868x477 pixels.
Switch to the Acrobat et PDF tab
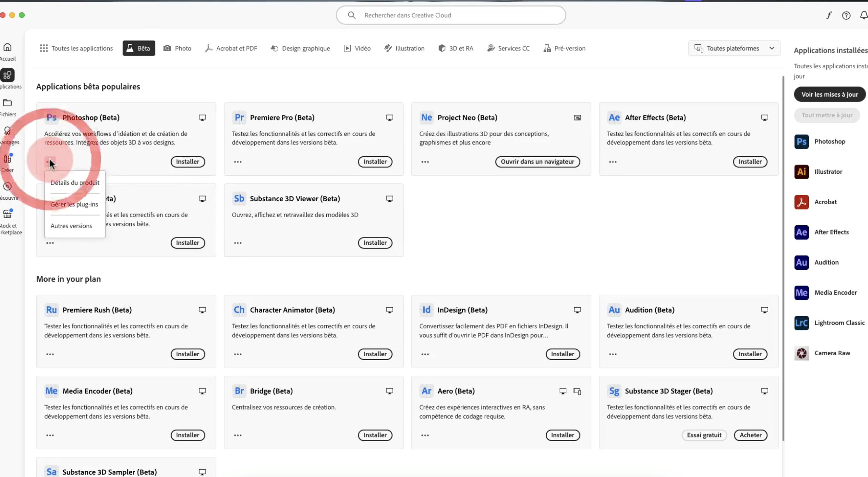(231, 48)
